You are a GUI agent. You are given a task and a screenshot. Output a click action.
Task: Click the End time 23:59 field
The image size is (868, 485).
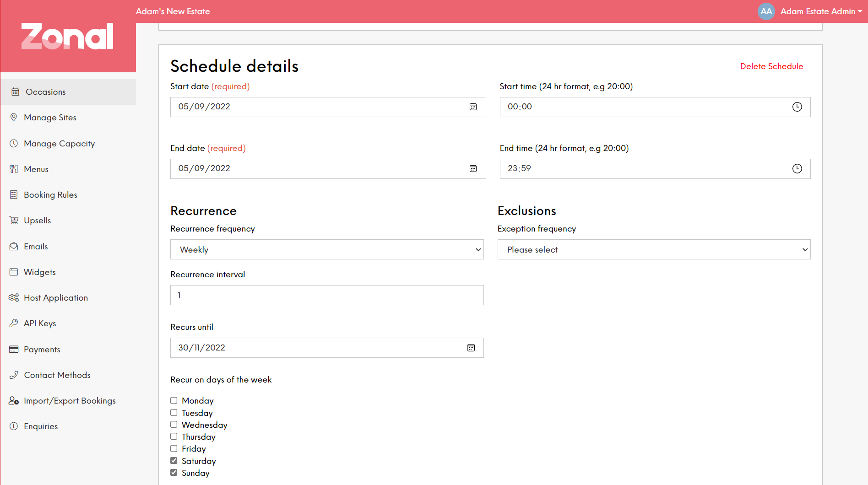pyautogui.click(x=655, y=169)
